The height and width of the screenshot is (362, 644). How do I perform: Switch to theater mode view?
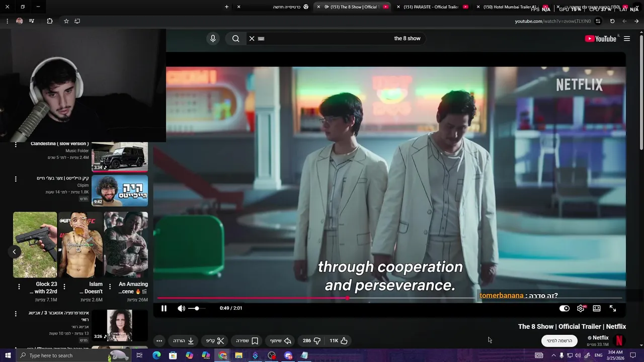click(x=597, y=308)
